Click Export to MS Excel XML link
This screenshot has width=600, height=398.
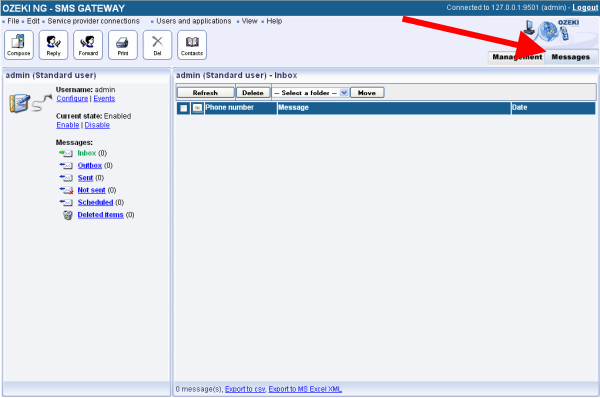point(305,389)
